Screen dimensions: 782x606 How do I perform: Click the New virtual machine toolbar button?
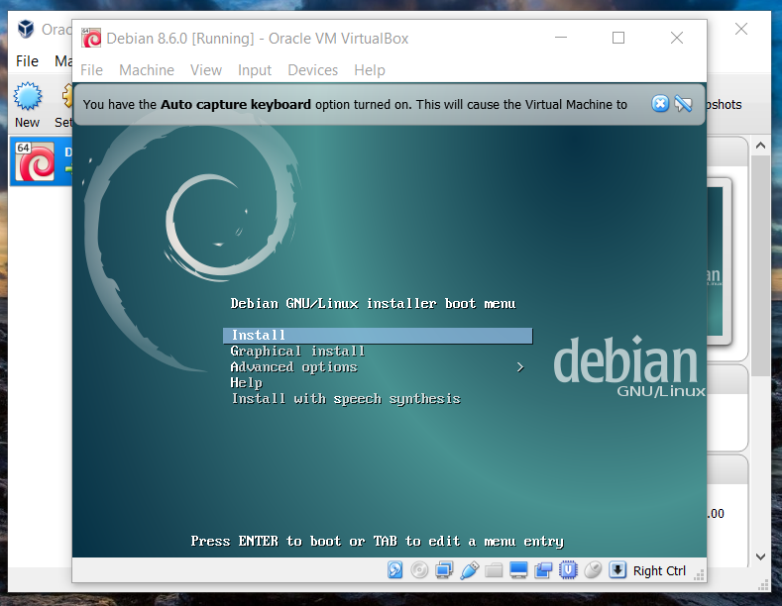point(27,105)
